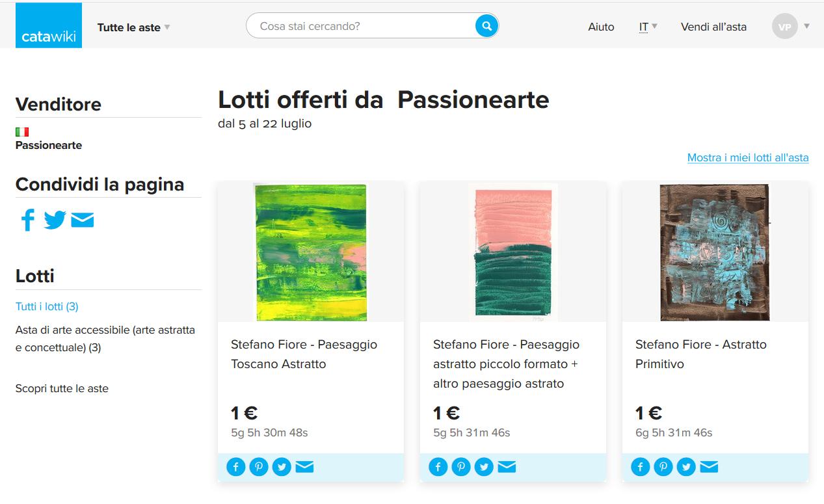Open Mostra i miei lotti all'asta
The height and width of the screenshot is (504, 824).
747,157
